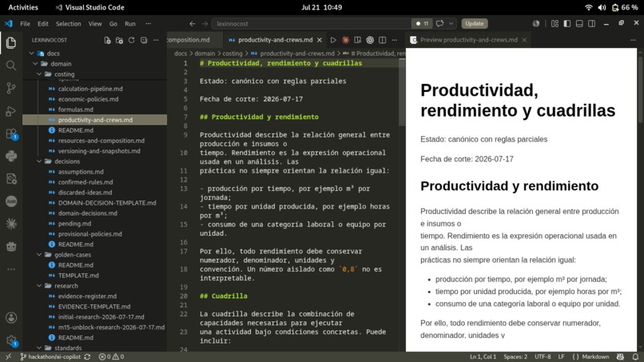The image size is (644, 362).
Task: Collapse the costing folder
Action: 39,74
